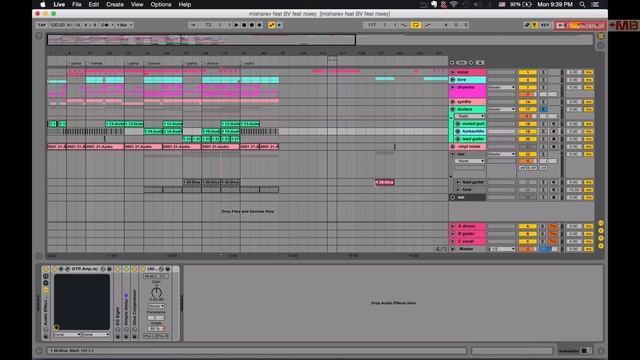Toggle the Punch-In switch

pyautogui.click(x=404, y=25)
